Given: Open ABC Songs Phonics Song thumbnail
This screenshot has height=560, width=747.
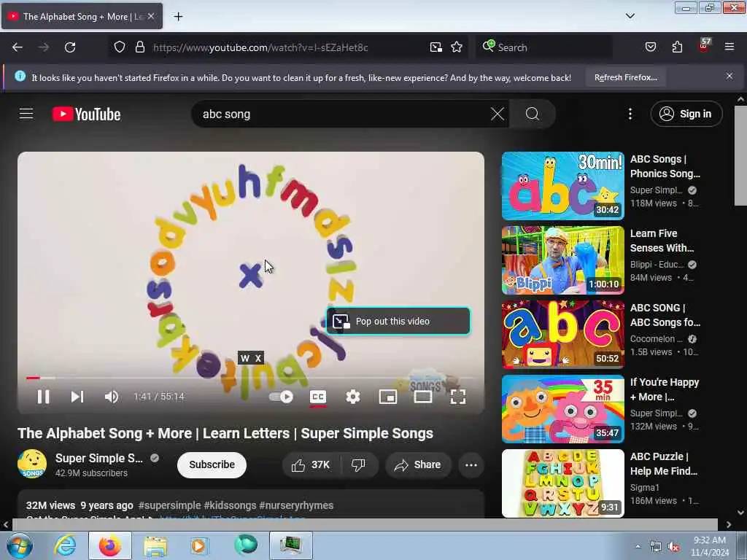Looking at the screenshot, I should [563, 186].
